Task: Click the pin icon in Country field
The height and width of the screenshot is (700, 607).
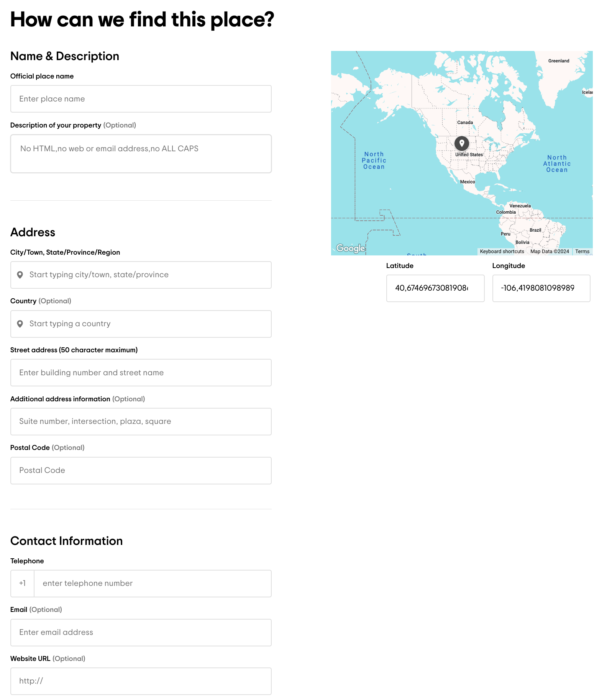Action: (20, 324)
